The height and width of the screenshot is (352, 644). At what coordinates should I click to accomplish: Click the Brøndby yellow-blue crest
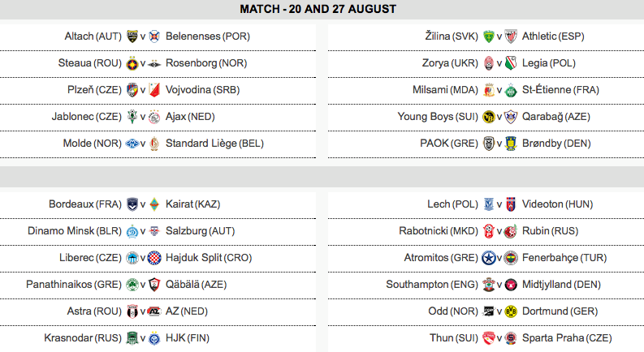(x=511, y=144)
